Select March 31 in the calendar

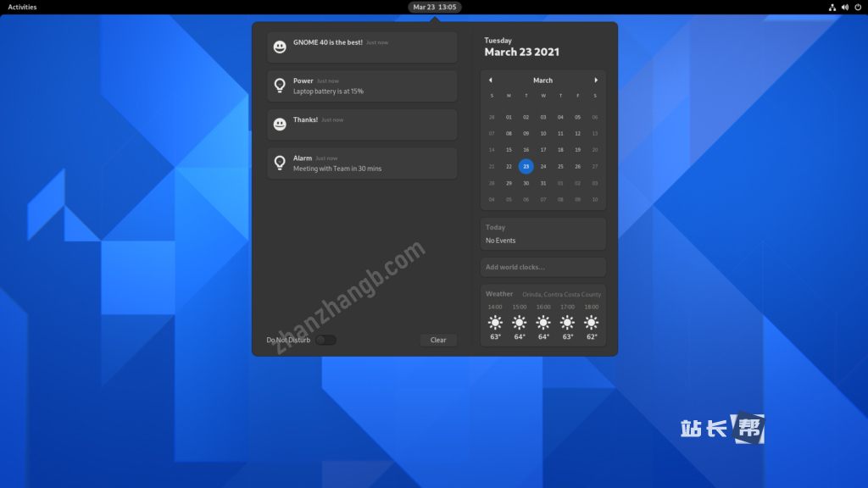pos(543,183)
